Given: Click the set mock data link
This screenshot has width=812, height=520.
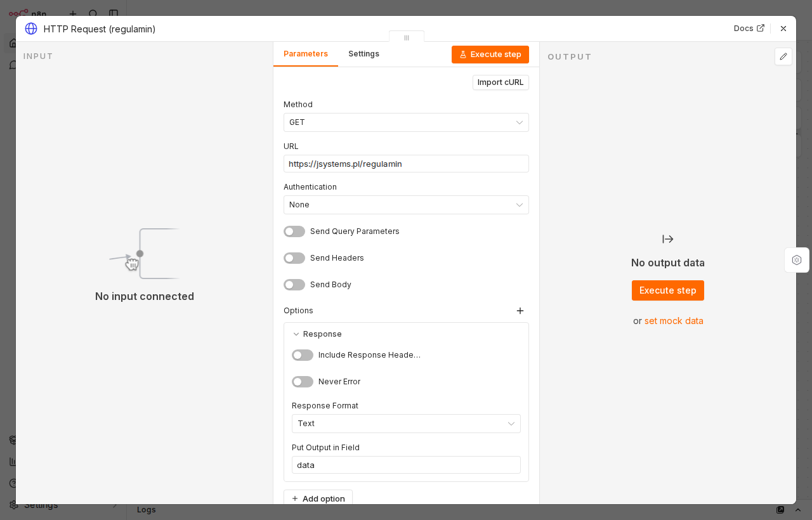Looking at the screenshot, I should (674, 321).
